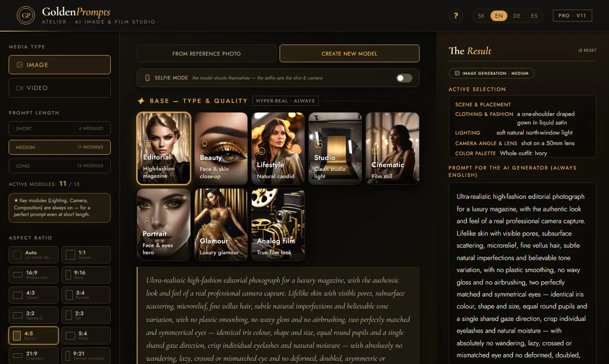Image resolution: width=609 pixels, height=364 pixels.
Task: Open help with the question mark icon
Action: (456, 16)
